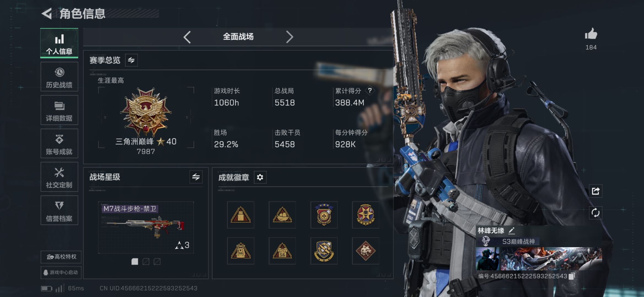Screen dimensions: 644x297
Task: Open the 详细数据 tab
Action: [59, 110]
